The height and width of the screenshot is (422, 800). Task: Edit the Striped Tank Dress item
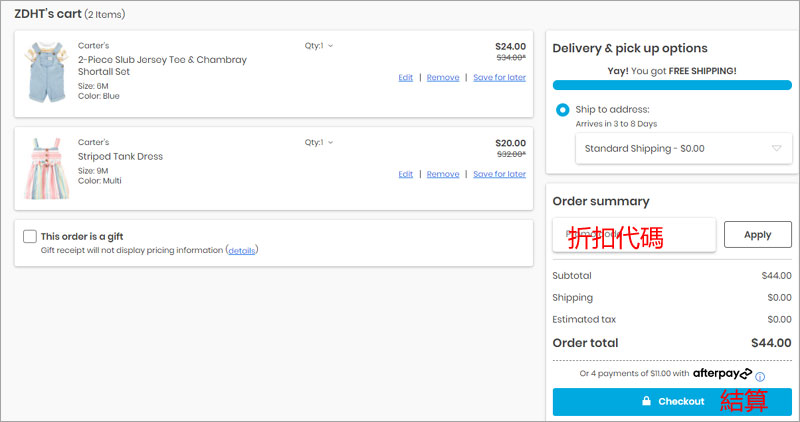(x=406, y=174)
